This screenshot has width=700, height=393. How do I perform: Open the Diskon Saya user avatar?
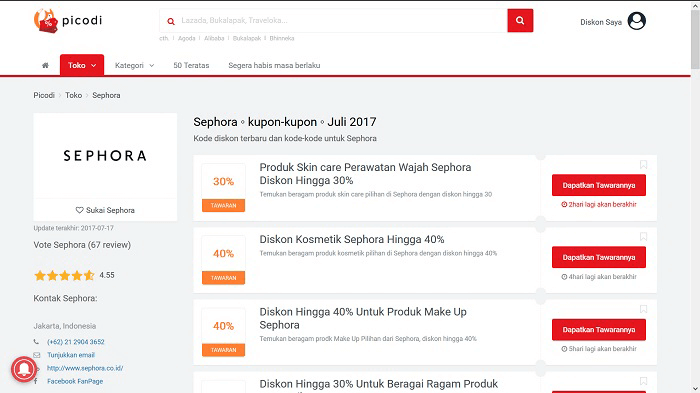637,21
